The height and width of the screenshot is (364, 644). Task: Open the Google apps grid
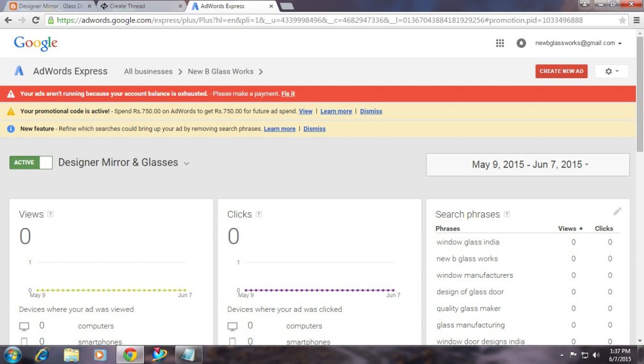pos(500,43)
